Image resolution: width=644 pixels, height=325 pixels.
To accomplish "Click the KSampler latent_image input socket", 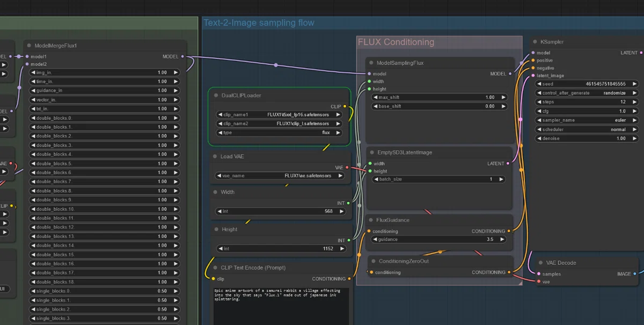I will [x=533, y=75].
